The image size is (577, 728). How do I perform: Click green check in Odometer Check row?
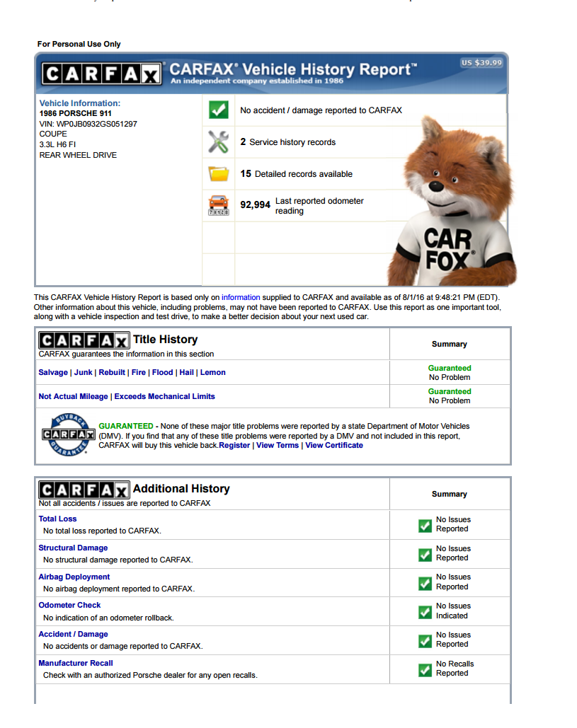425,613
